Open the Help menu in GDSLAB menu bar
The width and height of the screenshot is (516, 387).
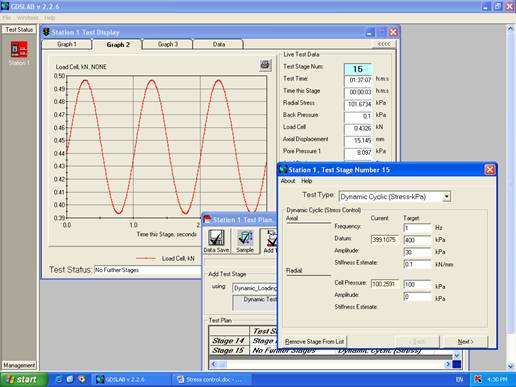pos(49,18)
